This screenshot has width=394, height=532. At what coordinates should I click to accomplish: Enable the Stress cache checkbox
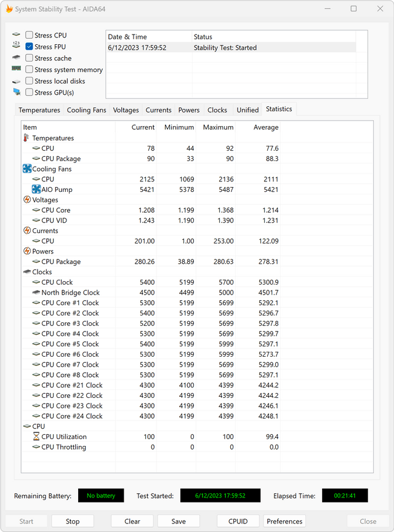[29, 58]
